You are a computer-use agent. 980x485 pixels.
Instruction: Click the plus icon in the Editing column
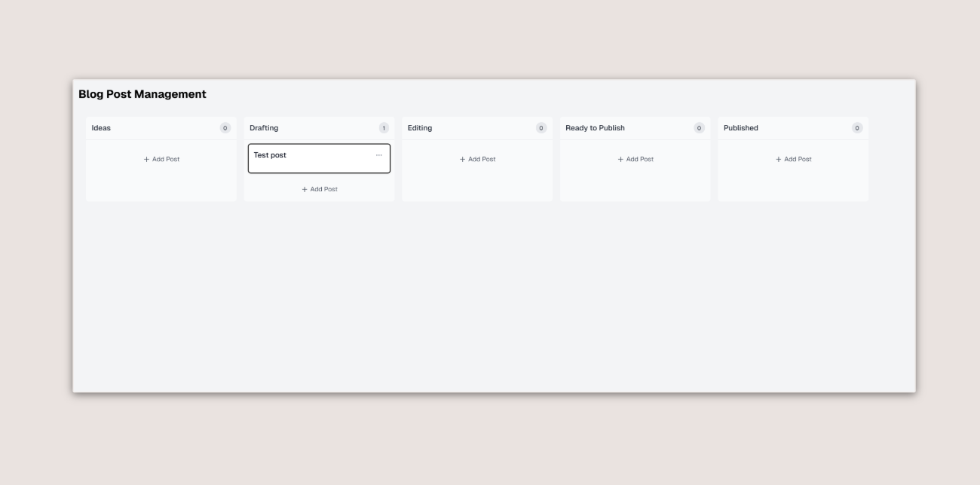pyautogui.click(x=462, y=159)
